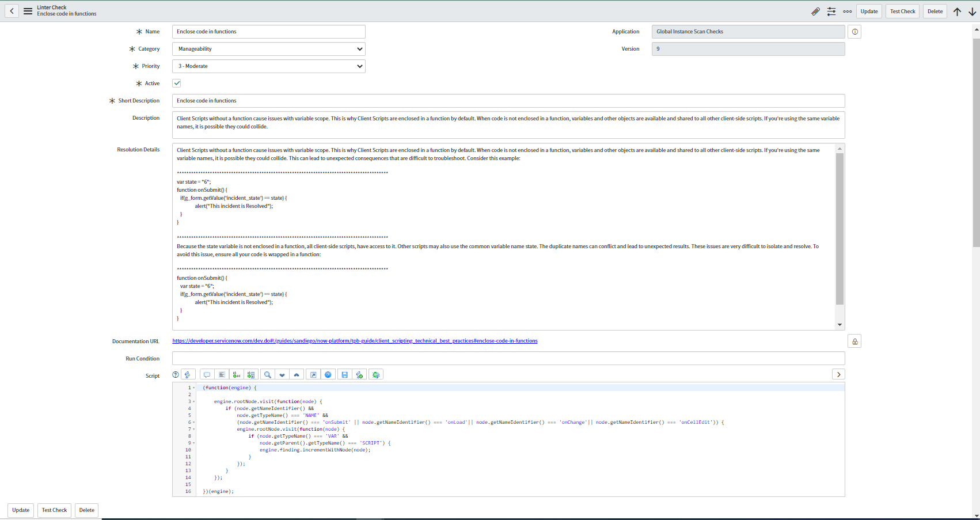Open the attachments paperclip icon

coord(815,11)
